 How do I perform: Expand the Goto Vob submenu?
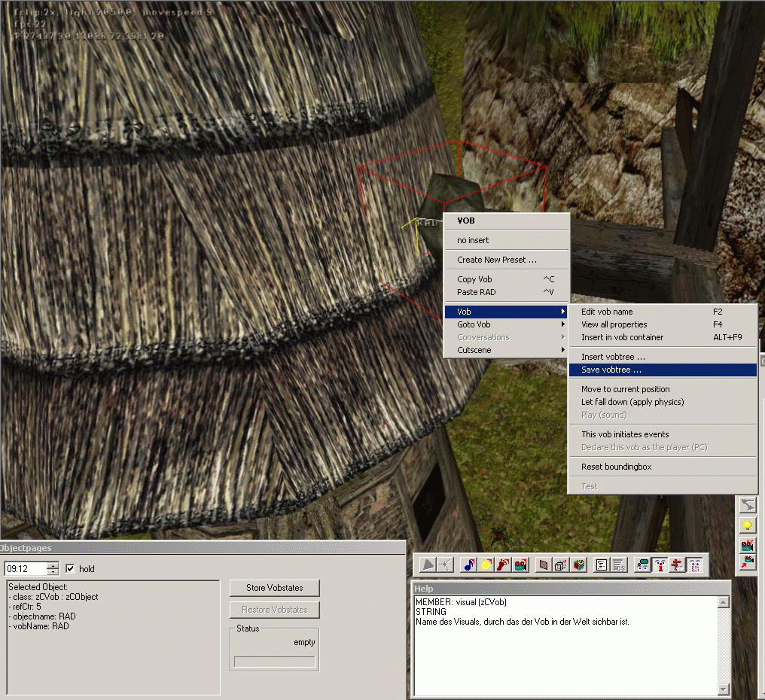505,324
